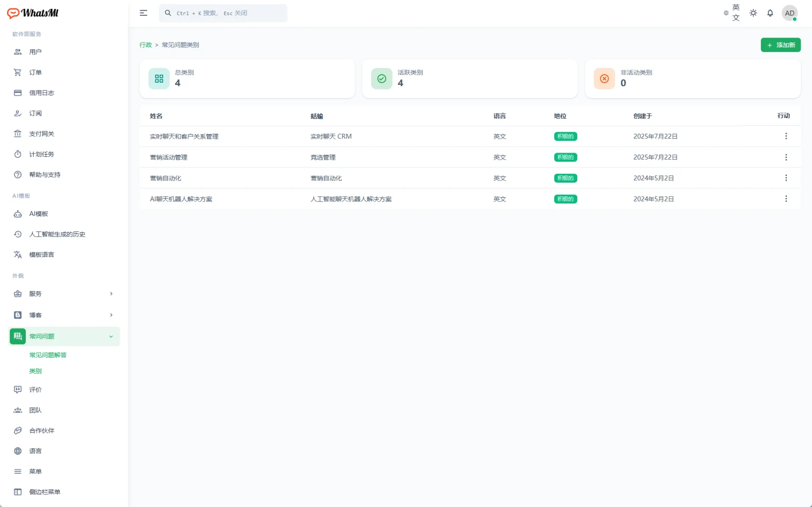Click the 语言 column header
The width and height of the screenshot is (812, 507).
(x=500, y=116)
